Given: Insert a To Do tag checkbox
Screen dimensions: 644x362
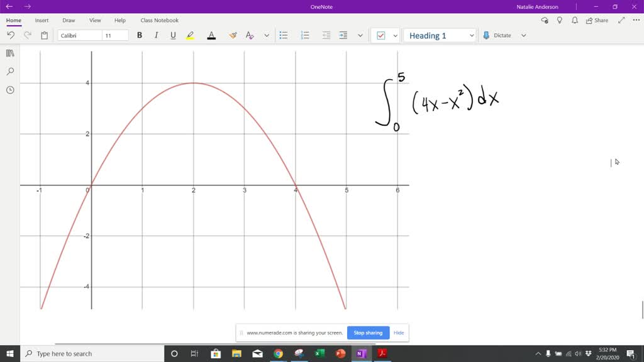Looking at the screenshot, I should pos(382,35).
